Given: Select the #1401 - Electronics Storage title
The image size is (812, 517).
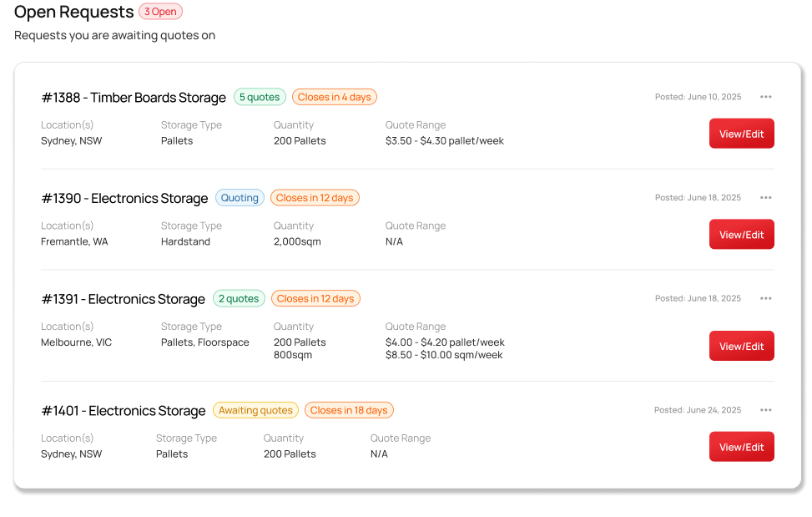Looking at the screenshot, I should pos(123,411).
